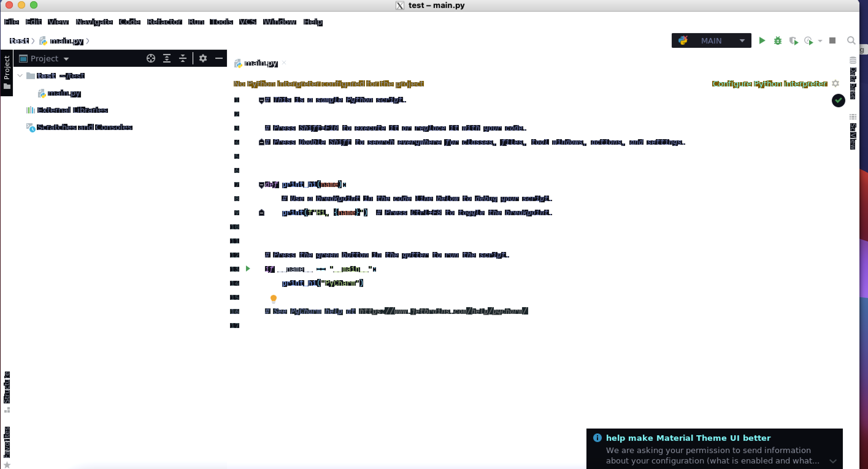
Task: Open the profiler options dropdown arrow
Action: pos(820,41)
